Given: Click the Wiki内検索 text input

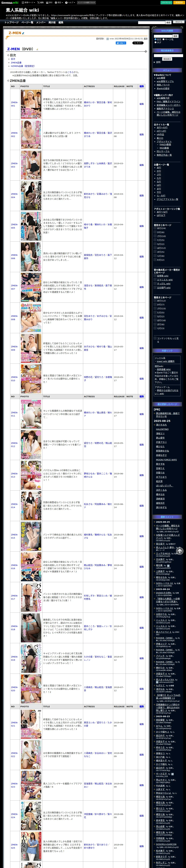Looking at the screenshot, I should click(x=163, y=36).
